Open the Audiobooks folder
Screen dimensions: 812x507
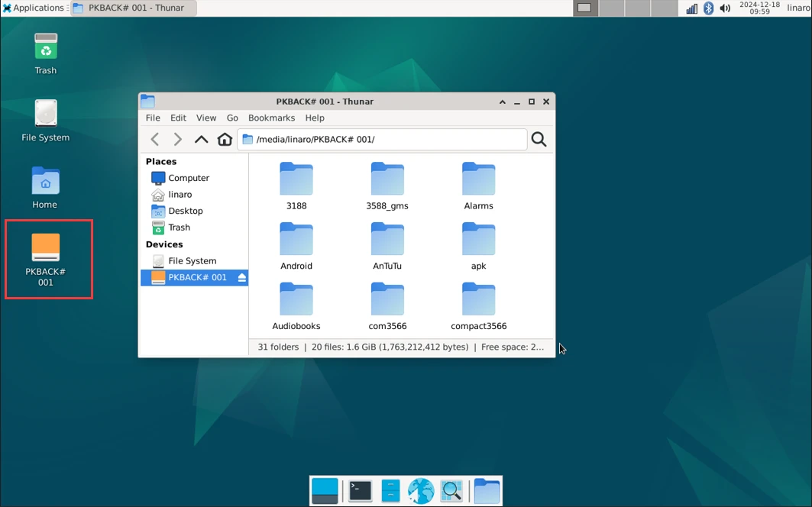point(296,306)
